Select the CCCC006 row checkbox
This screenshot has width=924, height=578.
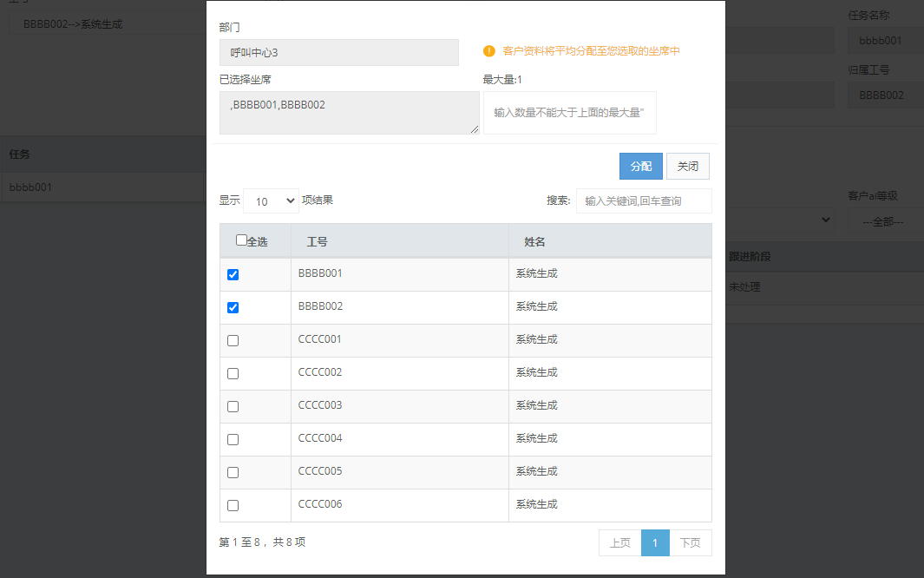233,505
